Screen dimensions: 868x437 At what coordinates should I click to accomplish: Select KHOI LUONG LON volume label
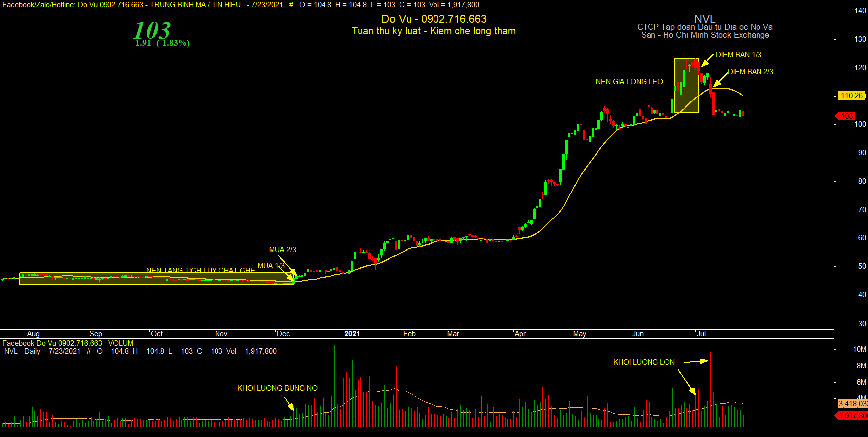[644, 362]
